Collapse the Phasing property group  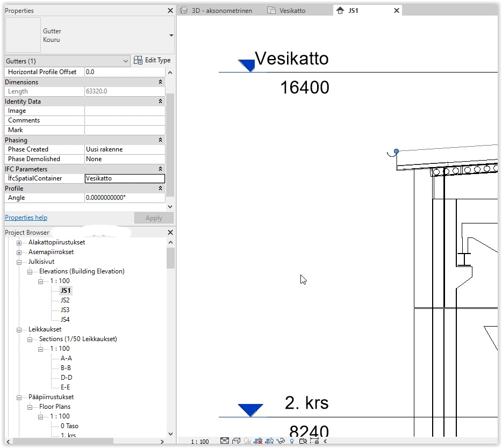point(160,140)
